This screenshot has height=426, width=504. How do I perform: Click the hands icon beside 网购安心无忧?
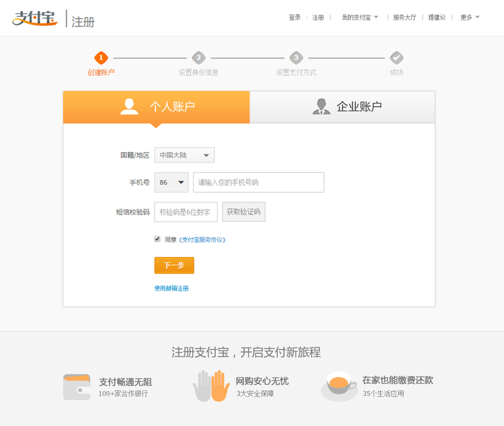tap(211, 386)
